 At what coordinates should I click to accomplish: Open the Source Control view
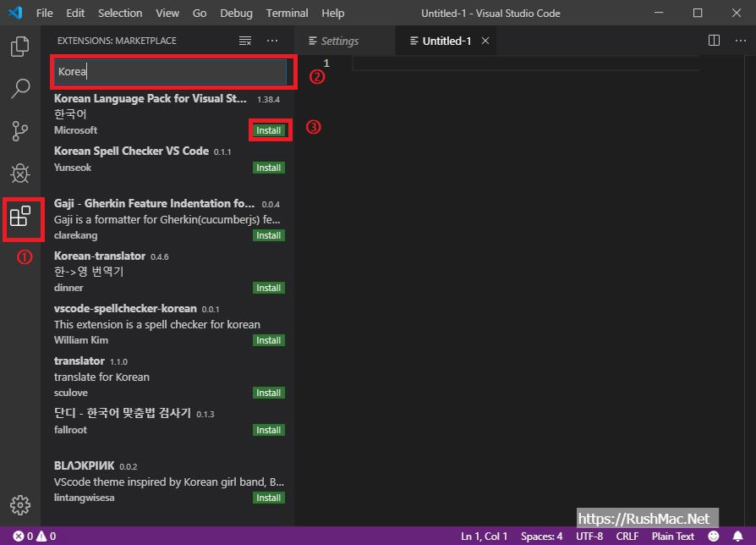pos(19,131)
